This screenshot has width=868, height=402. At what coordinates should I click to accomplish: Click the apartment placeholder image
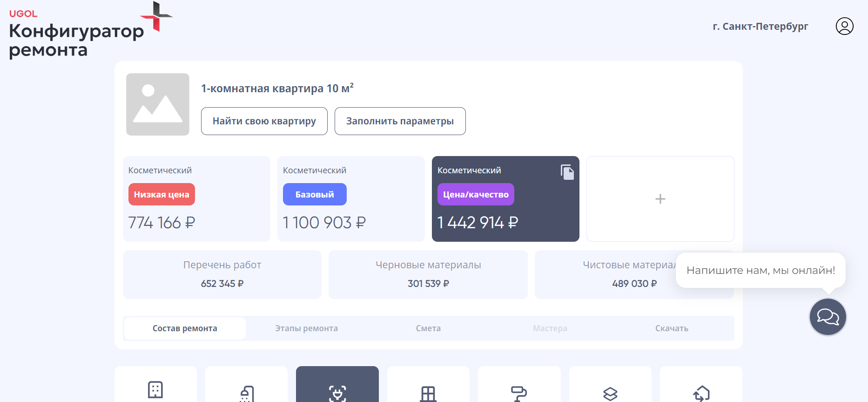(x=158, y=104)
